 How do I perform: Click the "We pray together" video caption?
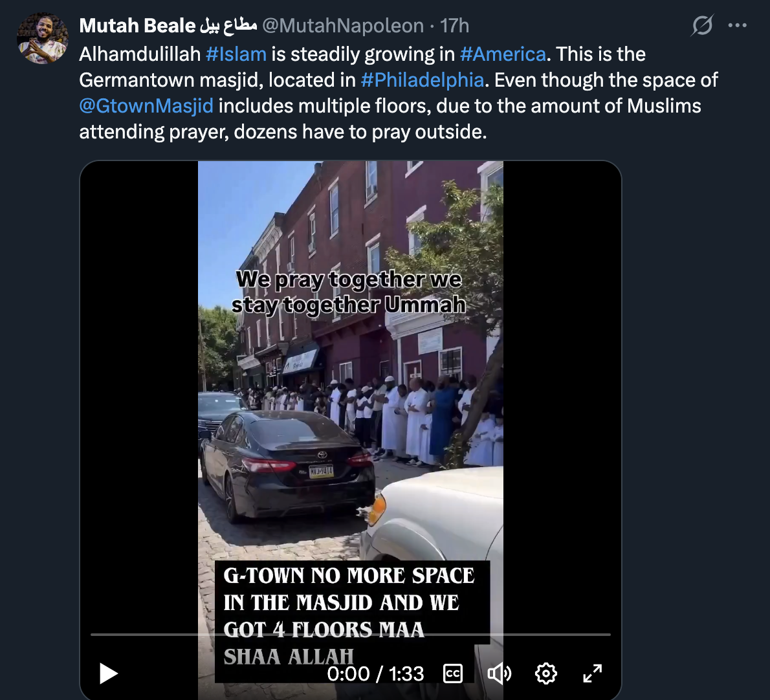[349, 292]
